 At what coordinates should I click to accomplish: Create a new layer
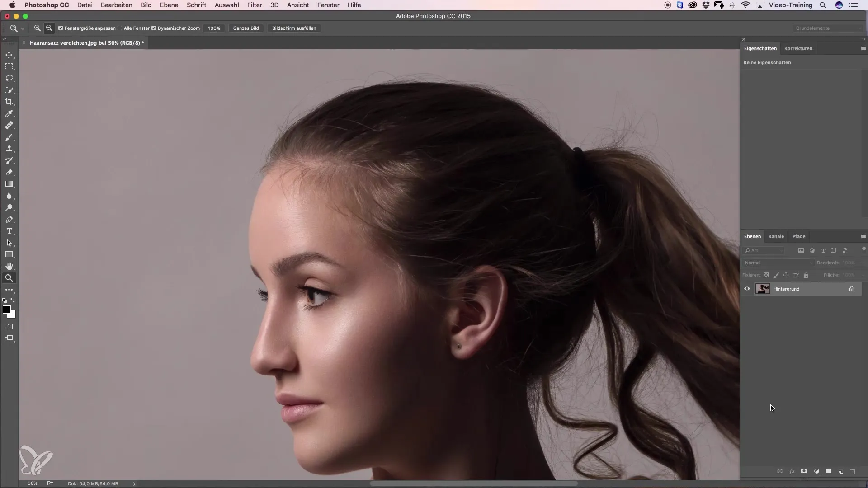[841, 471]
